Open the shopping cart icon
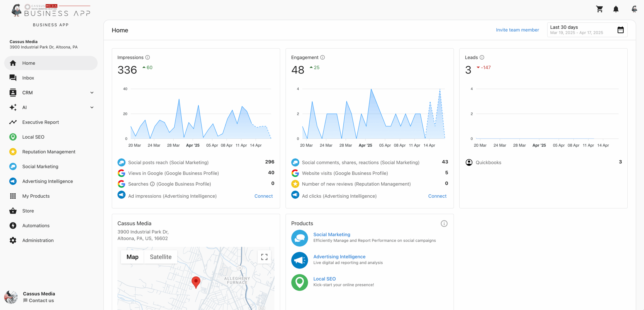The image size is (644, 310). (x=599, y=9)
